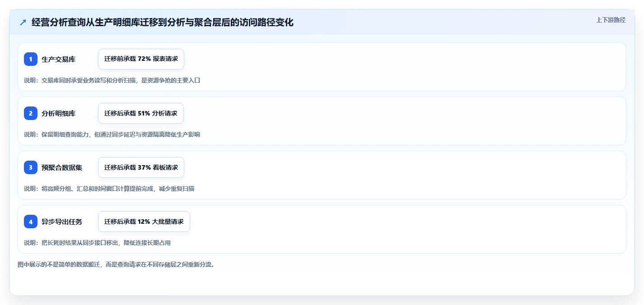Click the 预聚合数据集 step name

click(x=62, y=167)
